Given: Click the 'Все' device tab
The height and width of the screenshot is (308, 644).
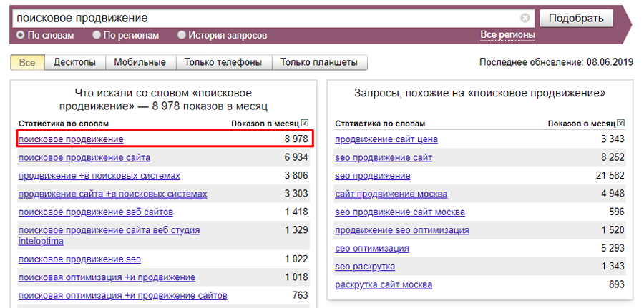Looking at the screenshot, I should pos(27,63).
